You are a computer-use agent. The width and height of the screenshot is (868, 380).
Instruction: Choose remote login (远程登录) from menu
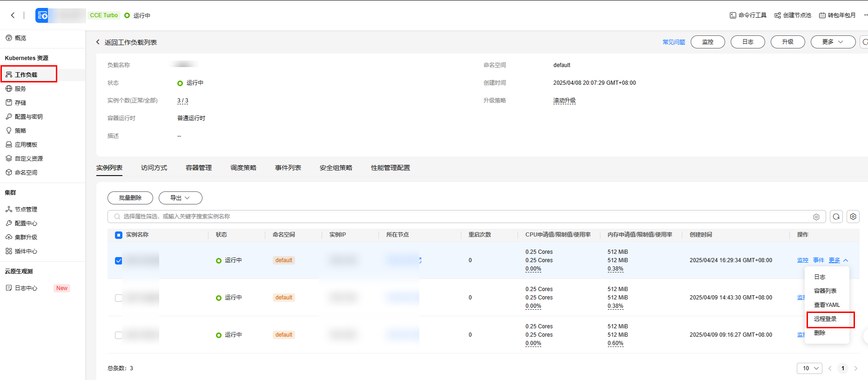pos(825,319)
